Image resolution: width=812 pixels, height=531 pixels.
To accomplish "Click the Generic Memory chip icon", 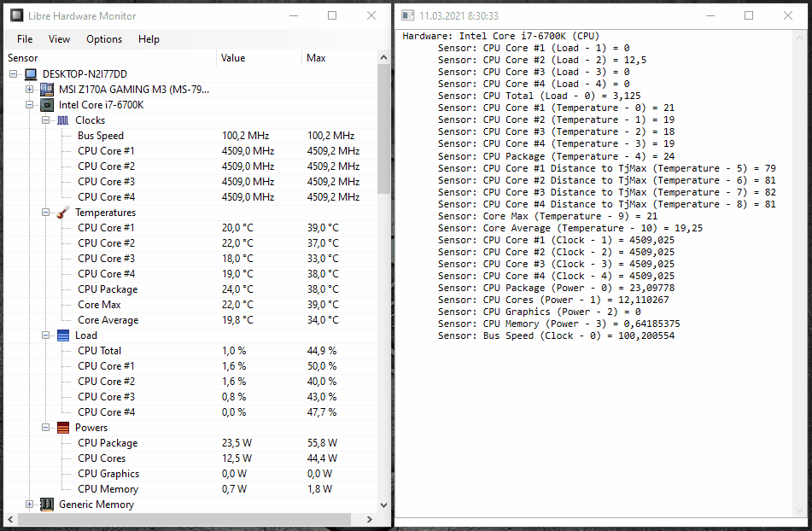I will point(47,505).
